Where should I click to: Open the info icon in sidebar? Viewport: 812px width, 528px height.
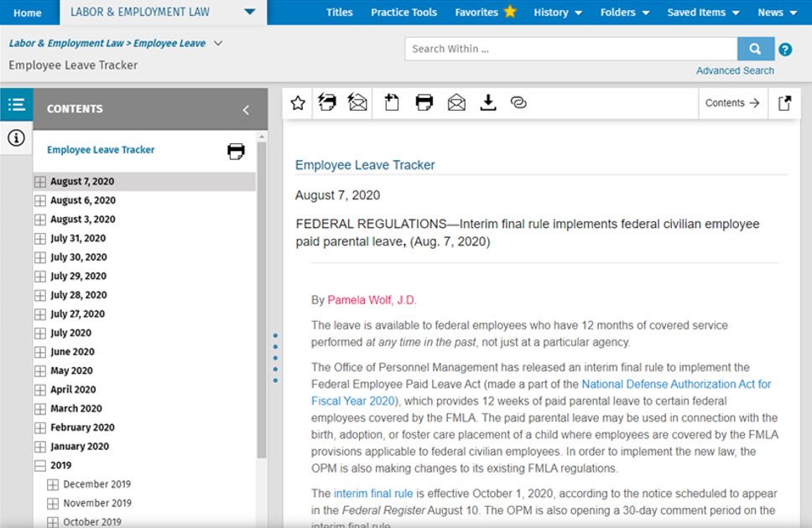[16, 137]
